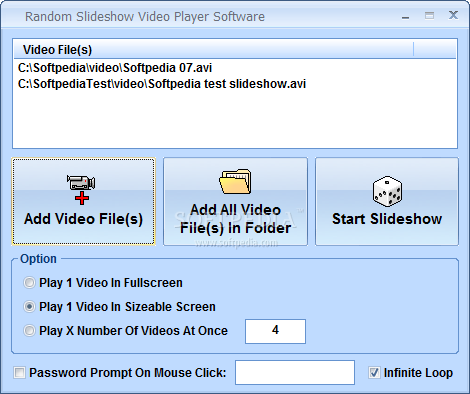Click Add All Video File(s) In Folder
470x394 pixels.
point(235,201)
